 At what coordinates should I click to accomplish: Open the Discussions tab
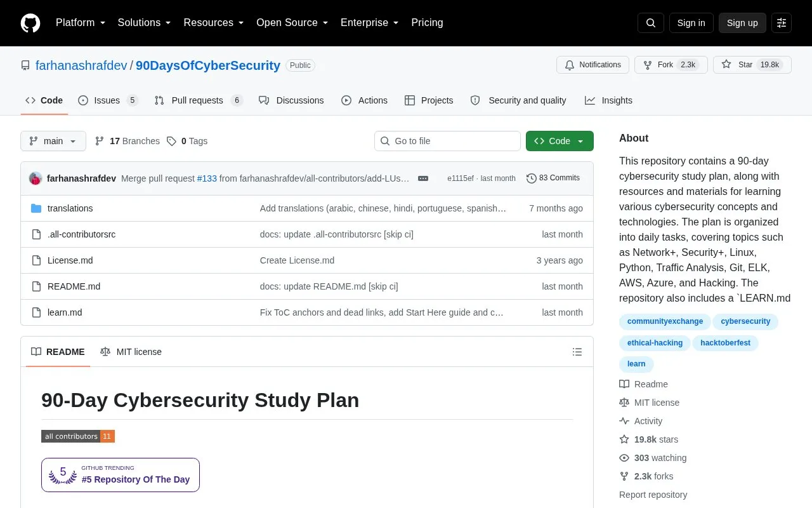292,100
